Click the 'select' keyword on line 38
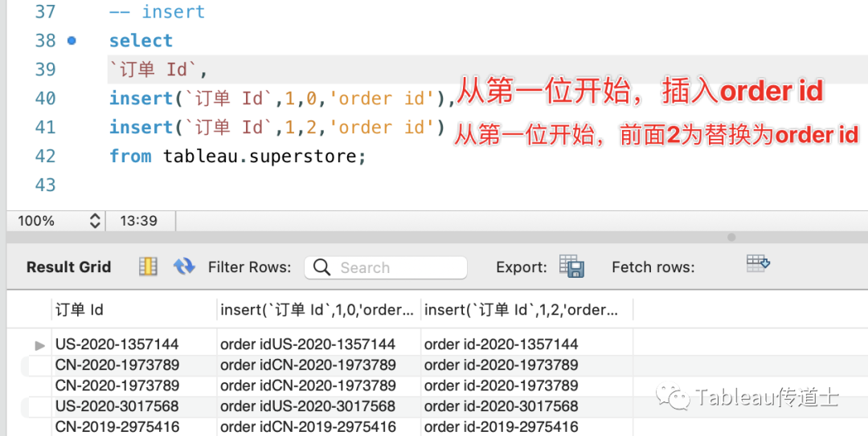 [141, 40]
